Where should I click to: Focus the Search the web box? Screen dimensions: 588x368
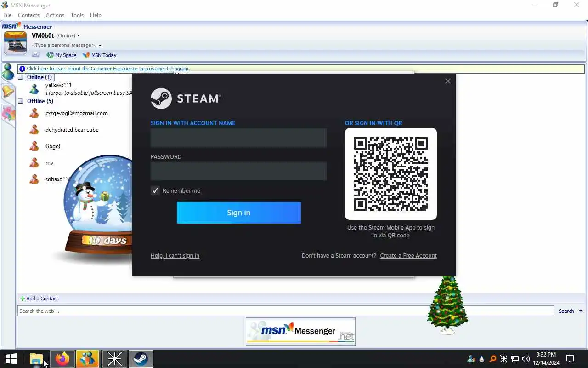[x=286, y=311]
